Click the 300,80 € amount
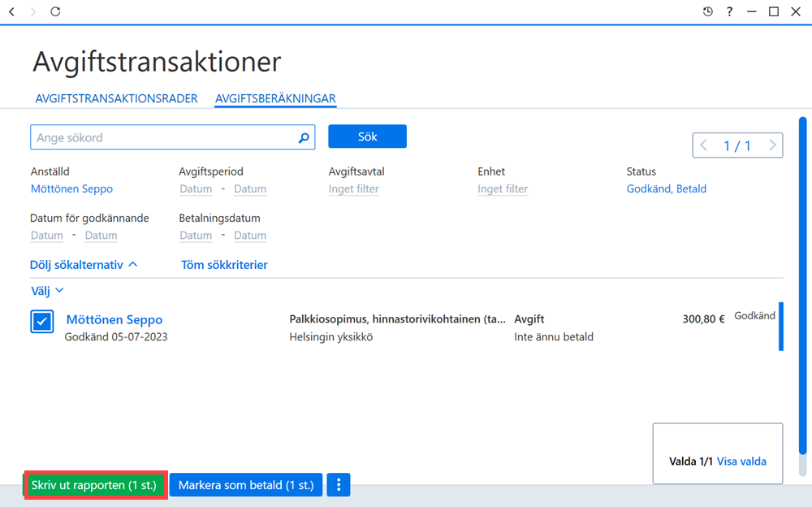Viewport: 812px width, 507px height. point(703,318)
